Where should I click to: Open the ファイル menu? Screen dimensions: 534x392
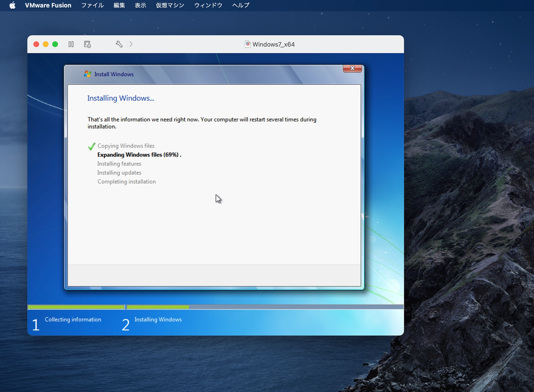coord(92,5)
